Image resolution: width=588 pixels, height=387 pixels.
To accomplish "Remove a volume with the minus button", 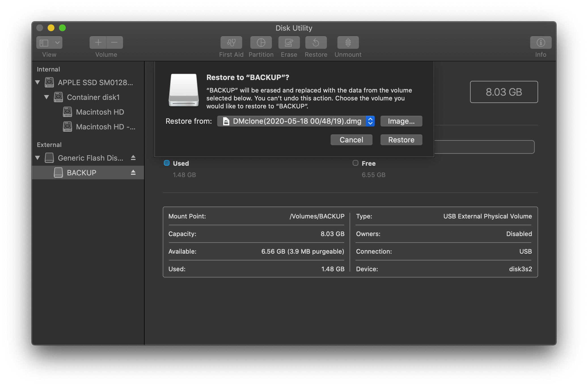I will pyautogui.click(x=115, y=43).
